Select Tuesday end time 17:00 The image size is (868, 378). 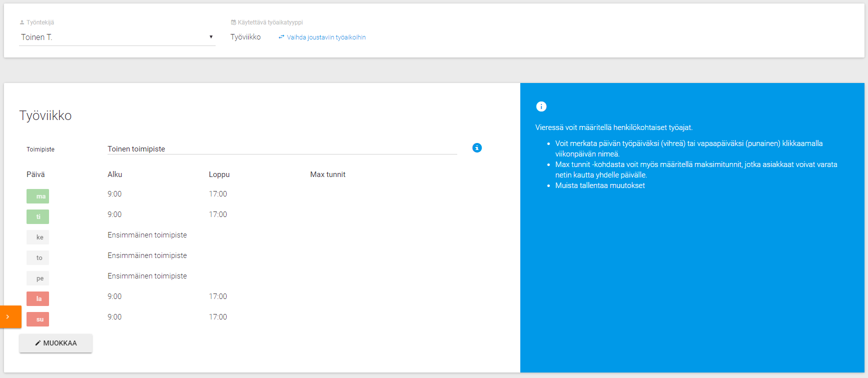[x=218, y=214]
